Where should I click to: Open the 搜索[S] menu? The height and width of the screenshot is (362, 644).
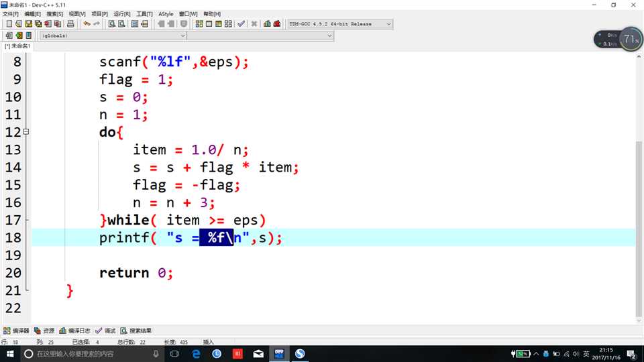[x=54, y=14]
